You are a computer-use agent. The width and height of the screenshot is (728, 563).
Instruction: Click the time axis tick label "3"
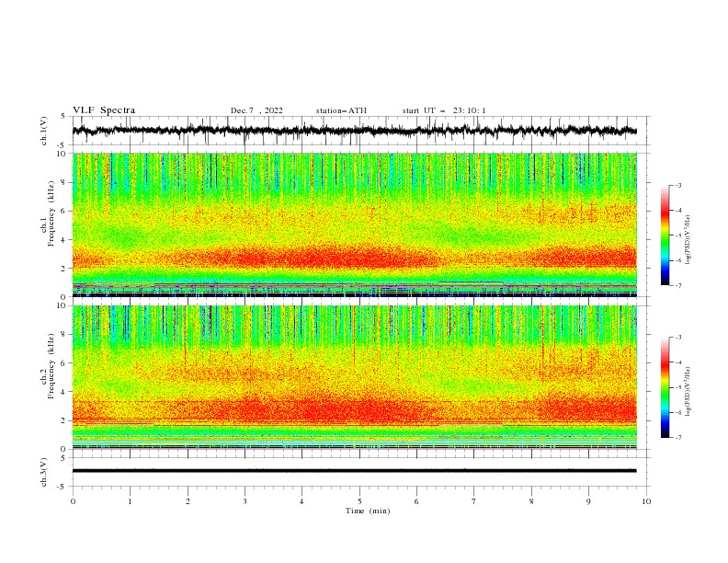point(245,501)
